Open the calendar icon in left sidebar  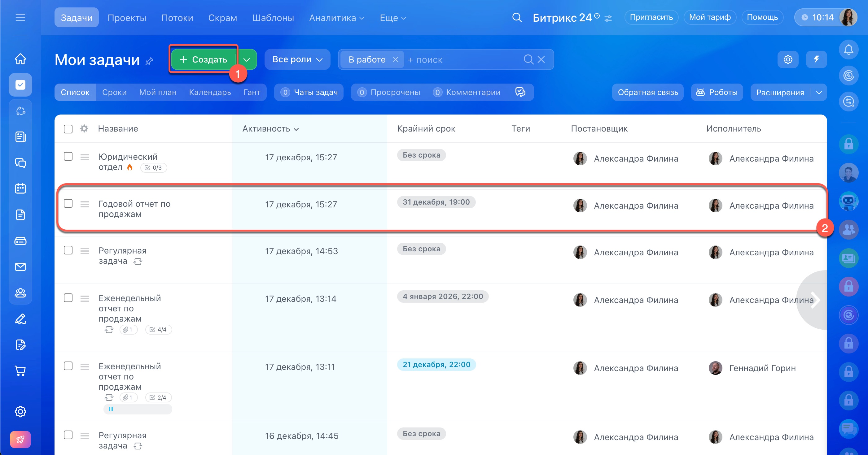[x=20, y=188]
